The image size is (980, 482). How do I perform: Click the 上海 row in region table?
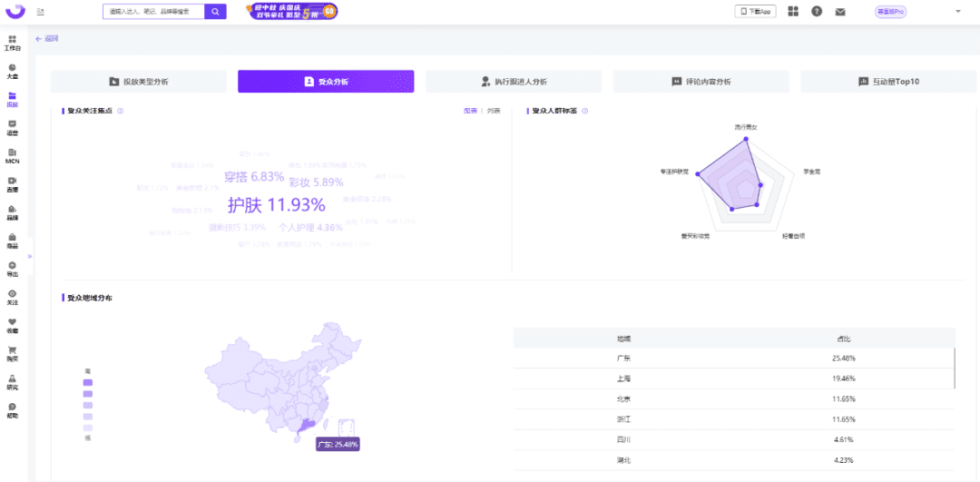tap(734, 379)
